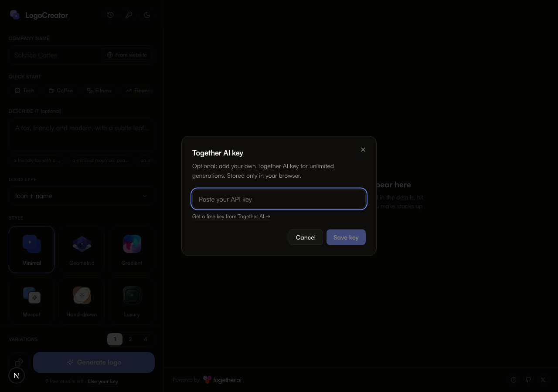Set variations to 2
558x392 pixels.
(x=130, y=339)
